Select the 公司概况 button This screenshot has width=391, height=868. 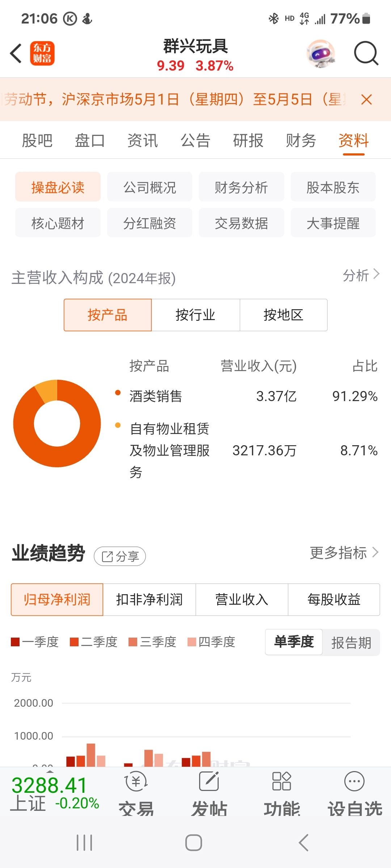[150, 187]
